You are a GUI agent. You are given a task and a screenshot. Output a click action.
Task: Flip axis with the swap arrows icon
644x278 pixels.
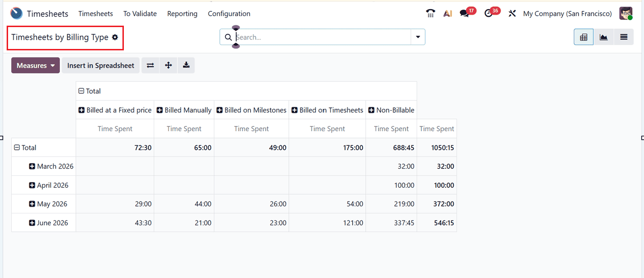click(x=150, y=66)
